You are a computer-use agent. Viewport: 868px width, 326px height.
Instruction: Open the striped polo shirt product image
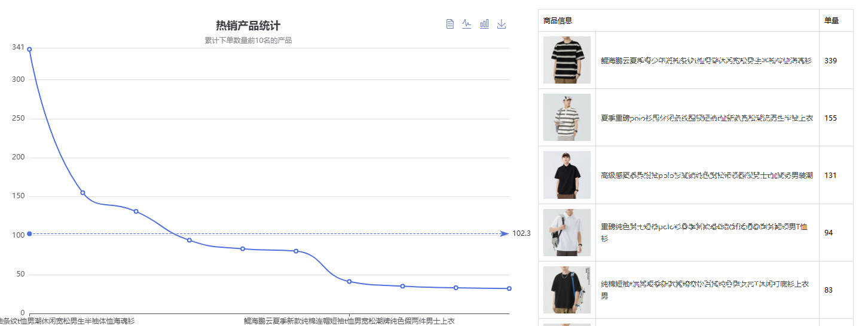coord(567,118)
